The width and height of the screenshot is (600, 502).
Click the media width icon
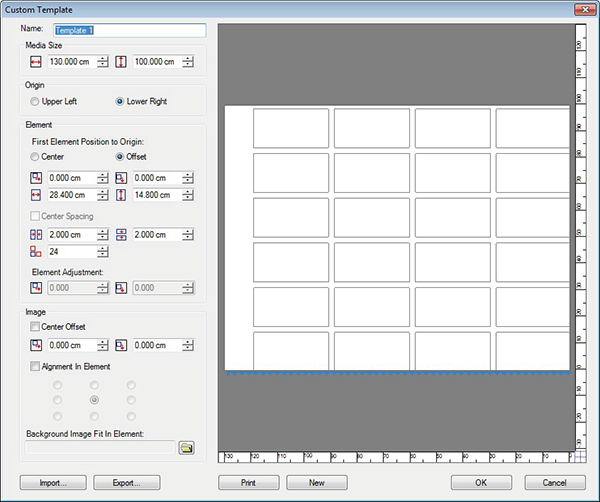click(x=37, y=62)
